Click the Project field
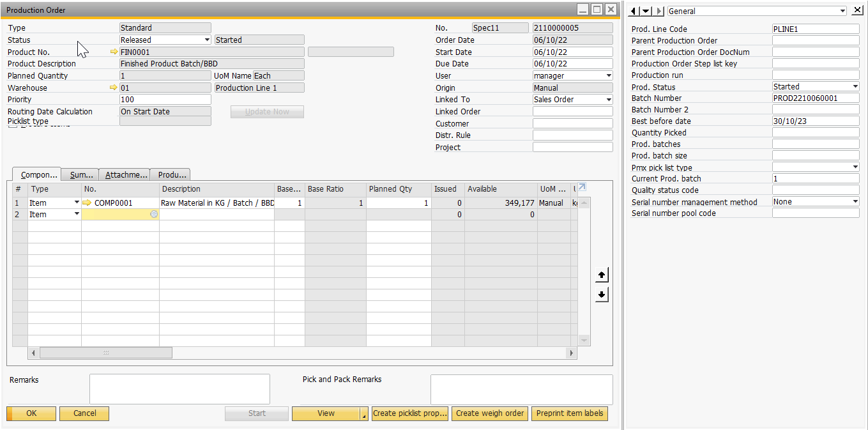This screenshot has height=430, width=868. [x=572, y=147]
